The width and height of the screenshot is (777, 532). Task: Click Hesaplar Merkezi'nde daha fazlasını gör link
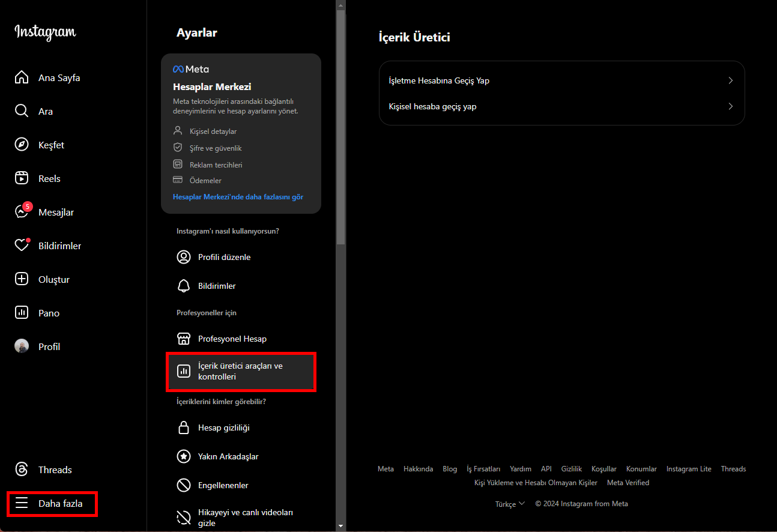pyautogui.click(x=238, y=197)
